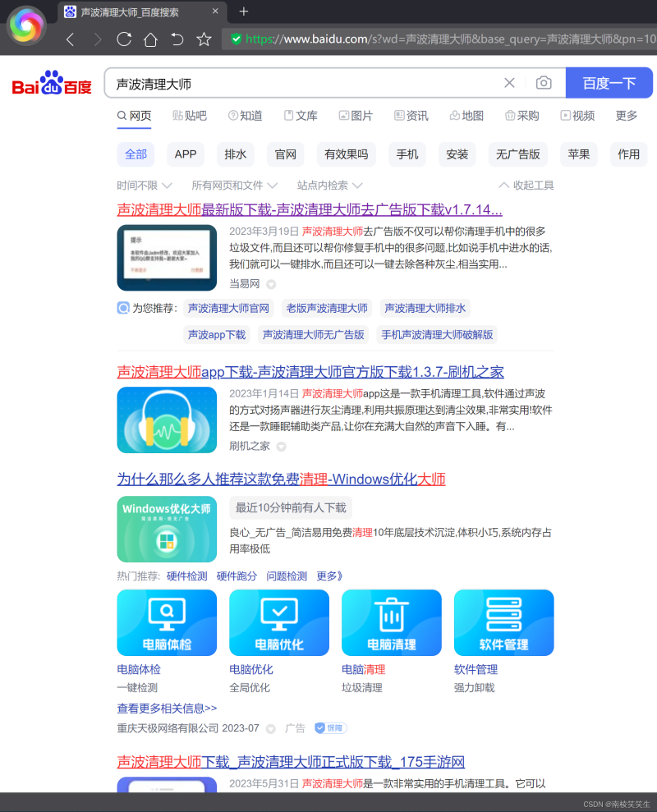The height and width of the screenshot is (812, 657).
Task: Select the 安装 filter chip
Action: click(457, 154)
